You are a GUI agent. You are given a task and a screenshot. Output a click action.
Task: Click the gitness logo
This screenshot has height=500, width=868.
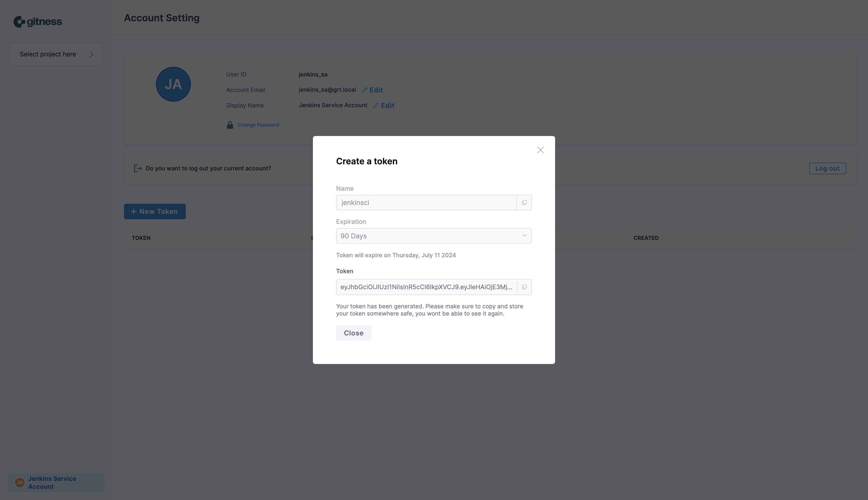pyautogui.click(x=38, y=22)
